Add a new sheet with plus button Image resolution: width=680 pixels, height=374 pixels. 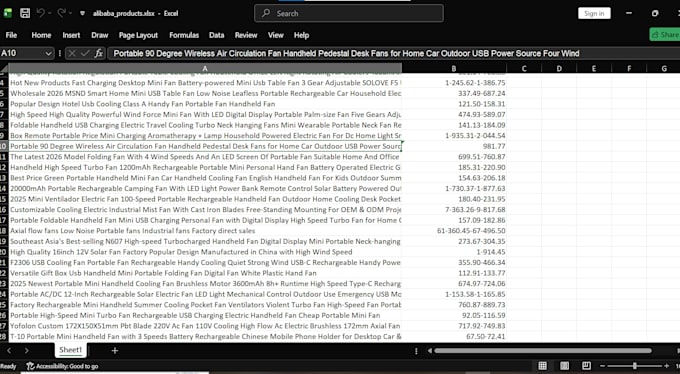(x=115, y=350)
